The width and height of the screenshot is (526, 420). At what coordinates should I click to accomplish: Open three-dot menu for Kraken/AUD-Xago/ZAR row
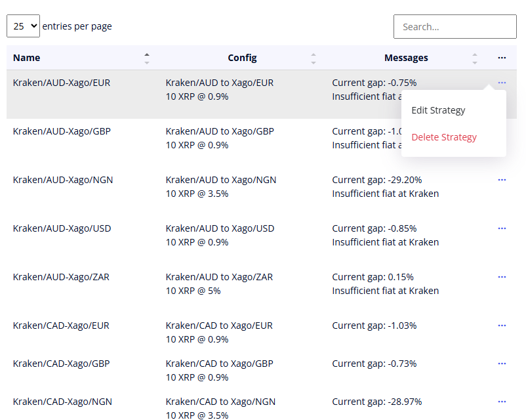(x=502, y=277)
